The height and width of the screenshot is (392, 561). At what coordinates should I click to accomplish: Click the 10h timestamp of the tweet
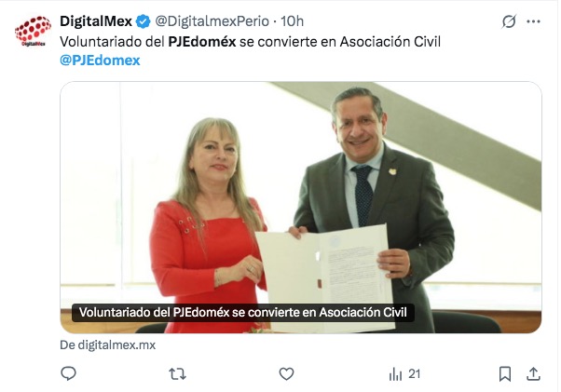pyautogui.click(x=292, y=21)
